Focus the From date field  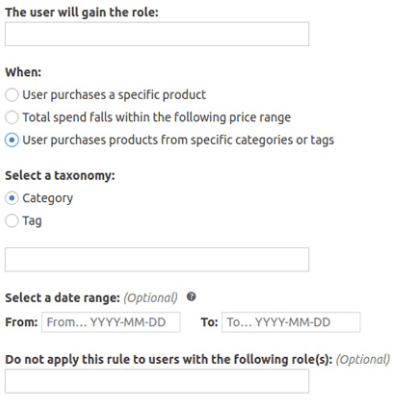pyautogui.click(x=111, y=322)
